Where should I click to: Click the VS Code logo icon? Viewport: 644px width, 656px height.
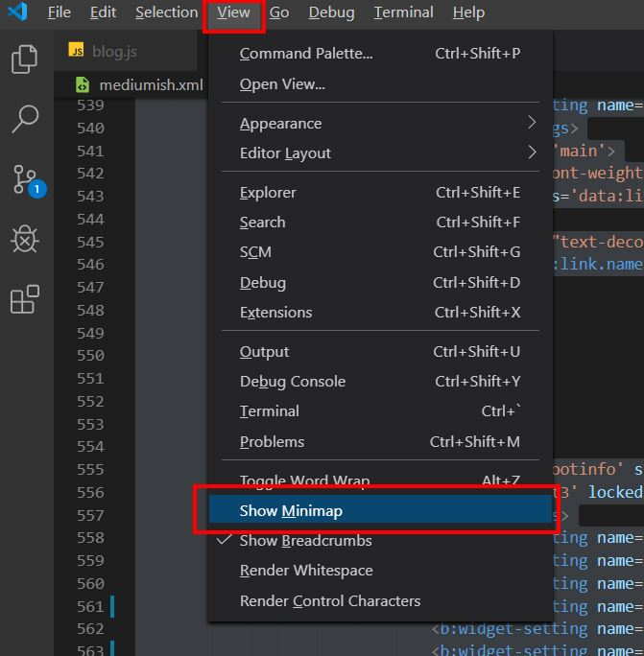tap(17, 12)
